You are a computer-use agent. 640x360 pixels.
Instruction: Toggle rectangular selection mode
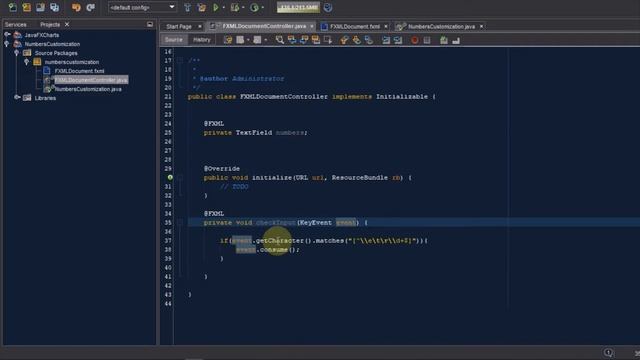pos(328,40)
